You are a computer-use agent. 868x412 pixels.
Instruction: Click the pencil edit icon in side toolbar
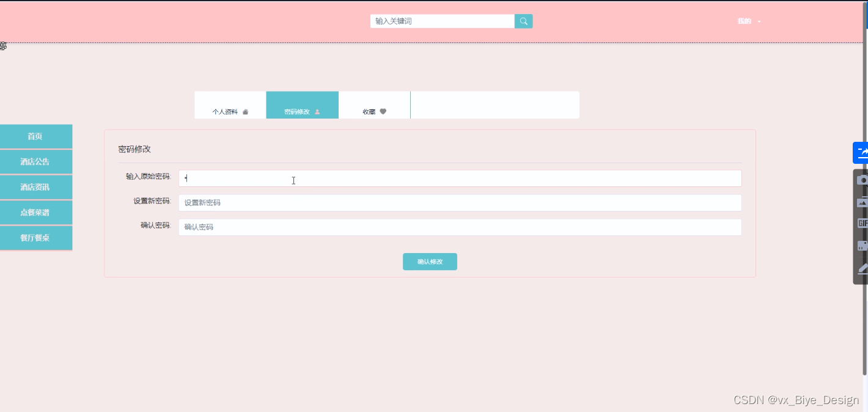tap(862, 268)
